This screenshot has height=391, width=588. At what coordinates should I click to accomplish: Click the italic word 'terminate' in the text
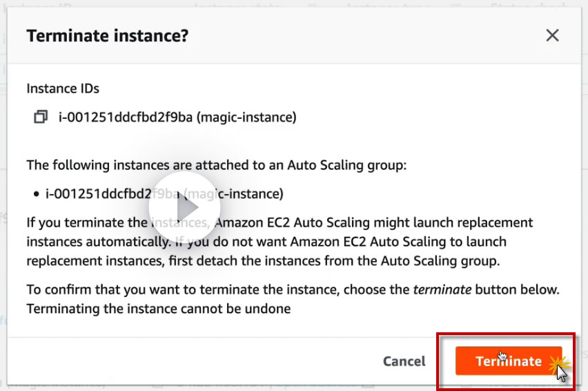pyautogui.click(x=442, y=289)
